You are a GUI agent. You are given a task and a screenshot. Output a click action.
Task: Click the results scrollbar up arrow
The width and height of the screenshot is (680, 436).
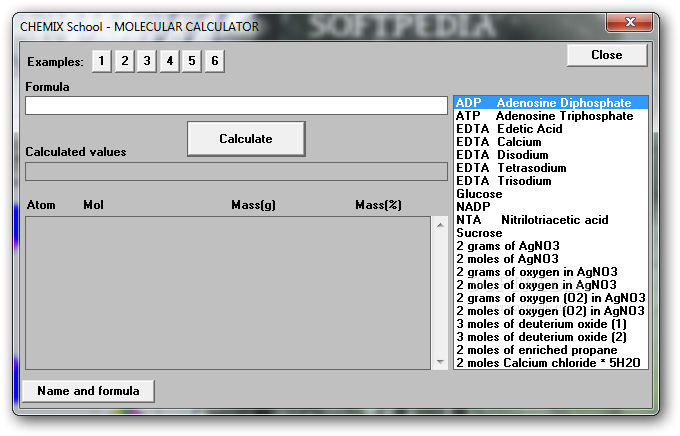[440, 225]
